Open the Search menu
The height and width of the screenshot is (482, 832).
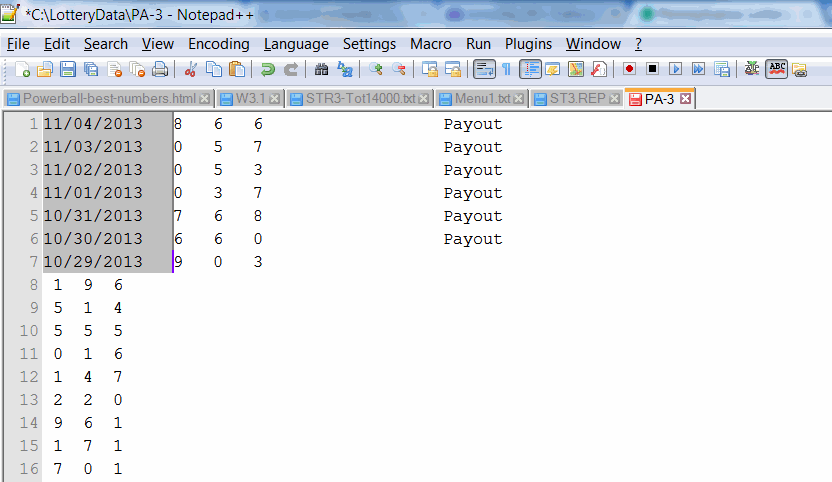106,44
